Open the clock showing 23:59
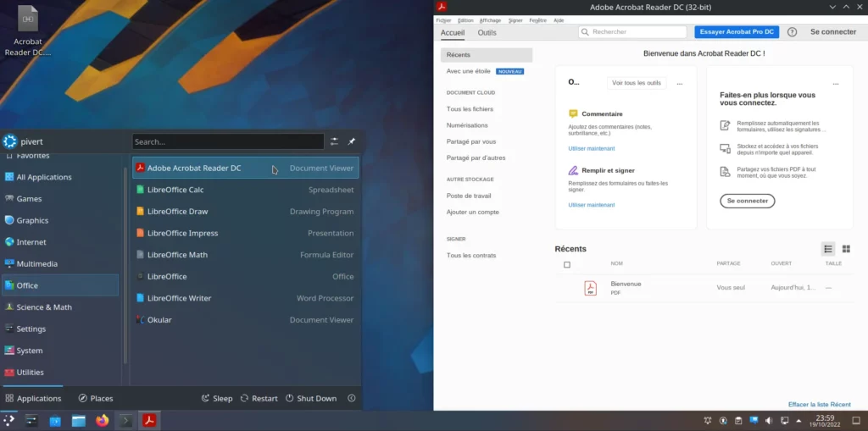The image size is (868, 431). [825, 421]
